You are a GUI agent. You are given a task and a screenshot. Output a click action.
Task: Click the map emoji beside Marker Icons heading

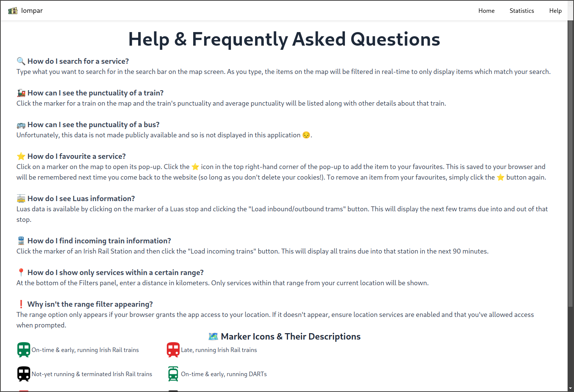click(213, 336)
